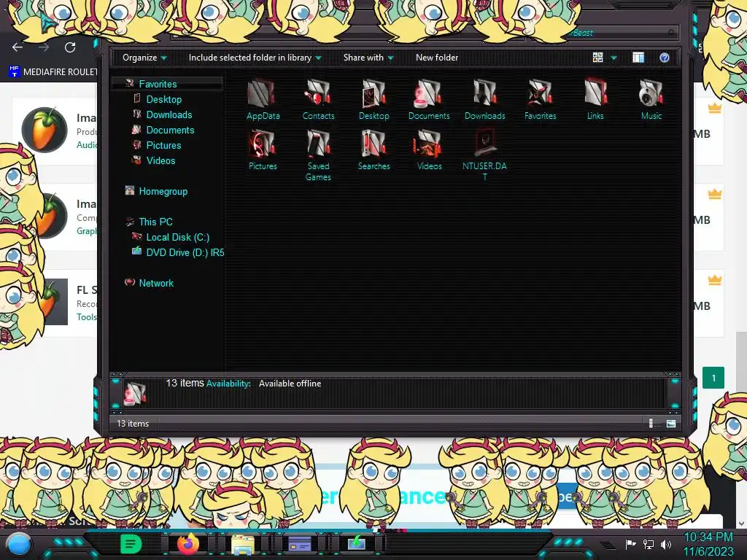Image resolution: width=747 pixels, height=560 pixels.
Task: Select the NTUSER.DAT file
Action: click(484, 155)
